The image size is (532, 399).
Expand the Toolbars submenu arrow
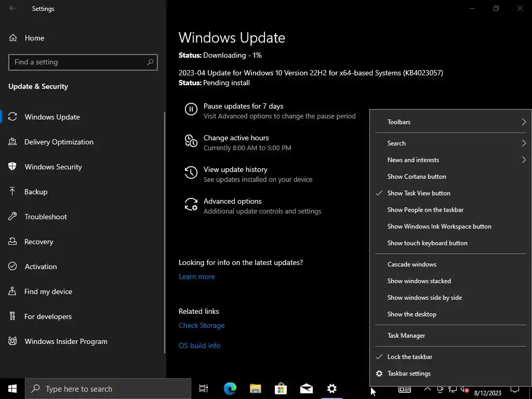[x=524, y=122]
